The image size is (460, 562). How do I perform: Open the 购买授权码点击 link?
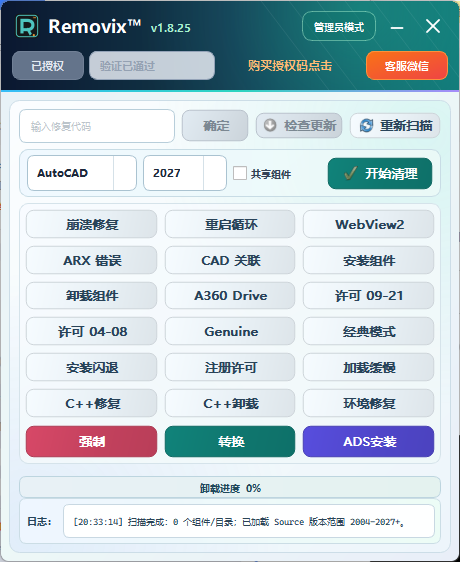(x=290, y=66)
